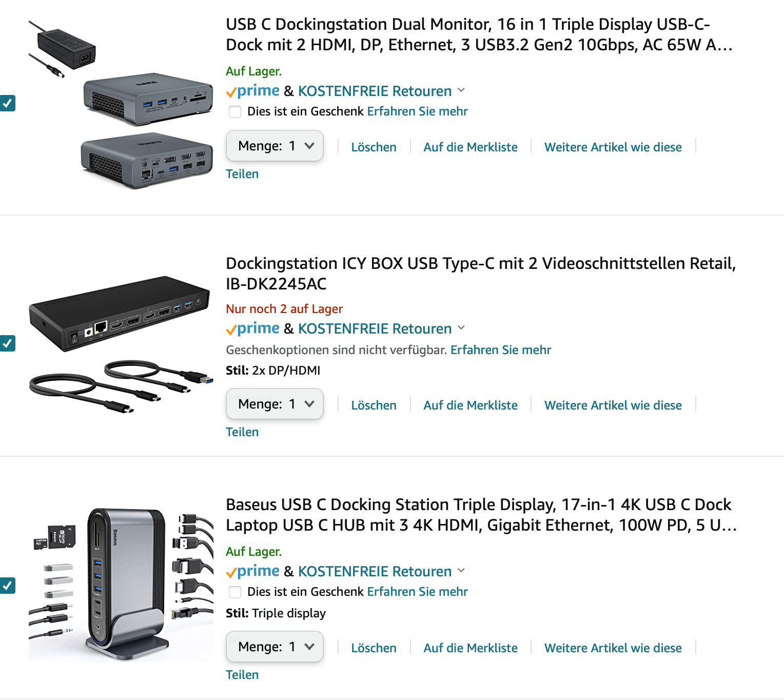
Task: Expand the free returns chevron on the Baseus item
Action: (461, 570)
